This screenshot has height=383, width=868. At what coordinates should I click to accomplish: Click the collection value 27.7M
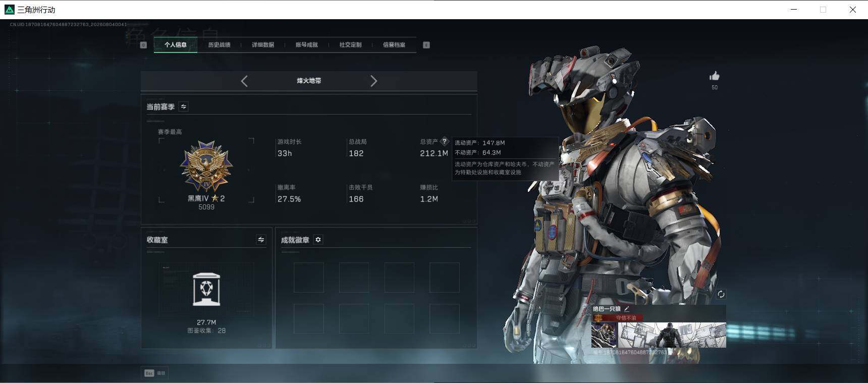[206, 322]
